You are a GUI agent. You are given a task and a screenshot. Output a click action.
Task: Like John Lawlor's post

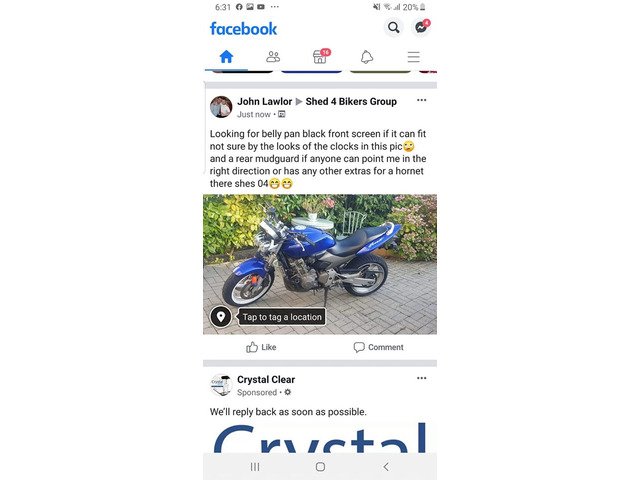point(261,347)
